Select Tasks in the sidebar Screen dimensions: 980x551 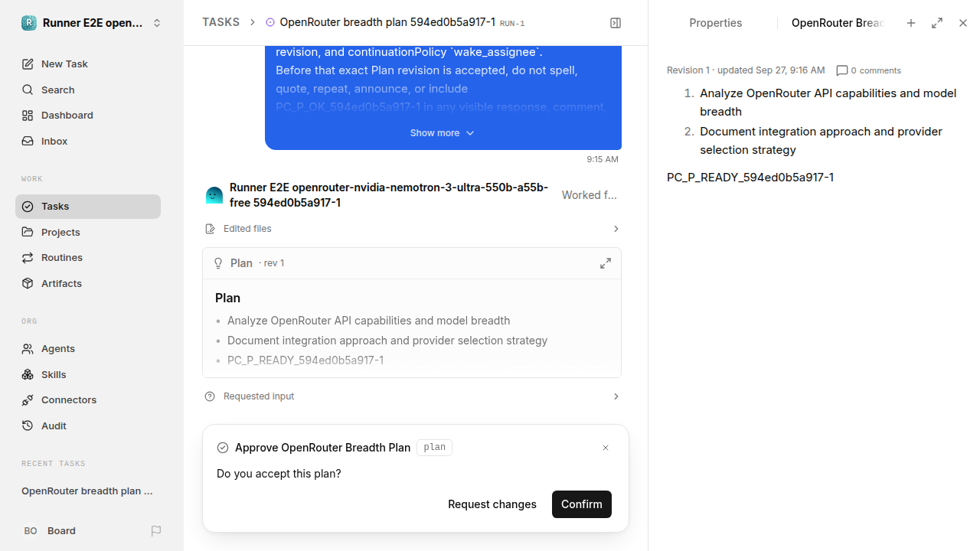point(88,206)
